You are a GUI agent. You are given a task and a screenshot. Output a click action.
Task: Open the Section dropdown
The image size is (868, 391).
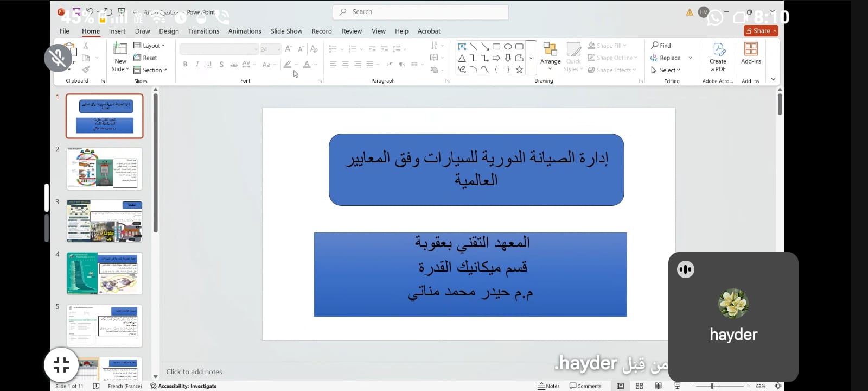coord(150,70)
